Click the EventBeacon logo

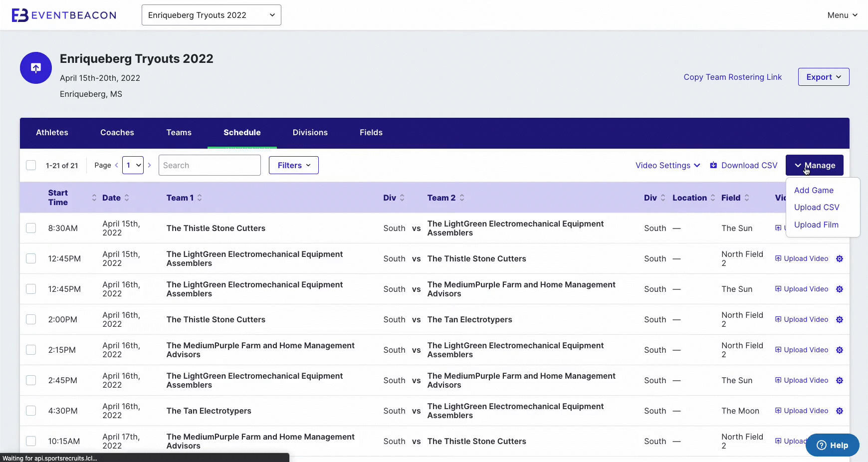64,15
